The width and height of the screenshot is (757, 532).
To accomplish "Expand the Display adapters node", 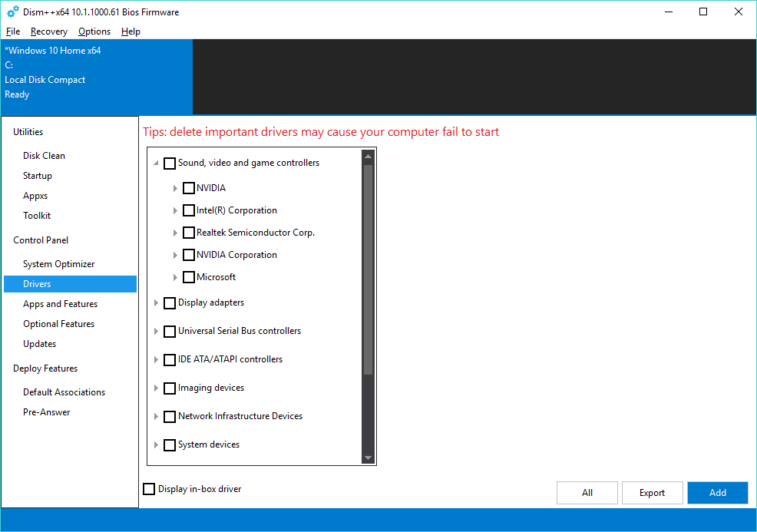I will (156, 302).
